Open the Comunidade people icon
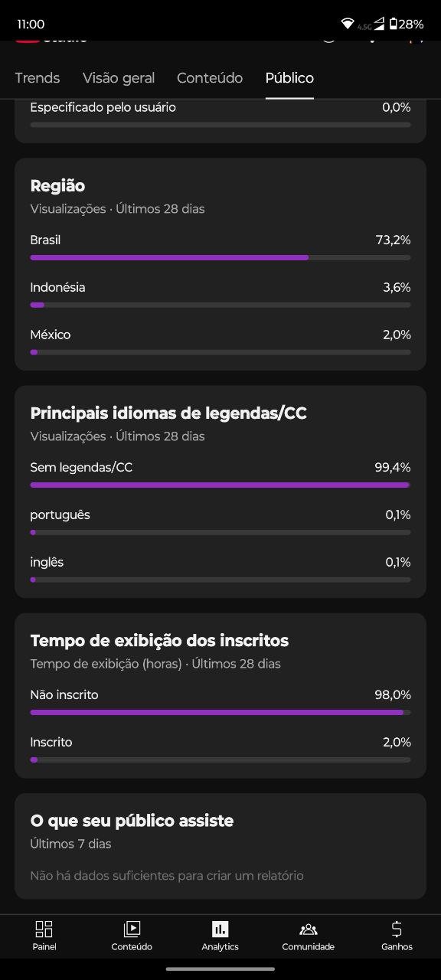 (309, 929)
